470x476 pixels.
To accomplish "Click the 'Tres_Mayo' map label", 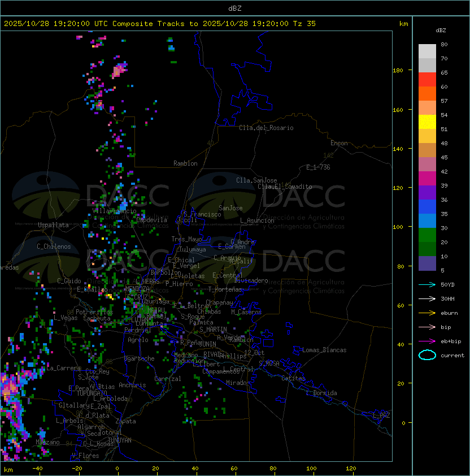I will [x=186, y=239].
